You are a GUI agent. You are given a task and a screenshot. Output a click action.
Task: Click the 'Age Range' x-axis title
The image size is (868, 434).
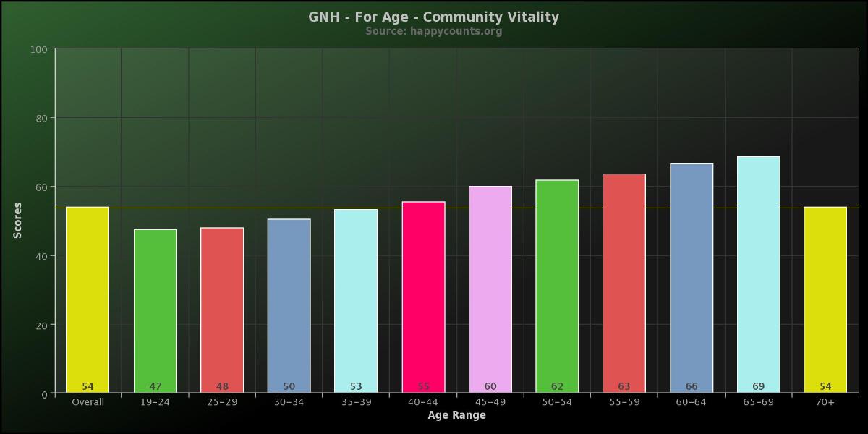pos(456,415)
